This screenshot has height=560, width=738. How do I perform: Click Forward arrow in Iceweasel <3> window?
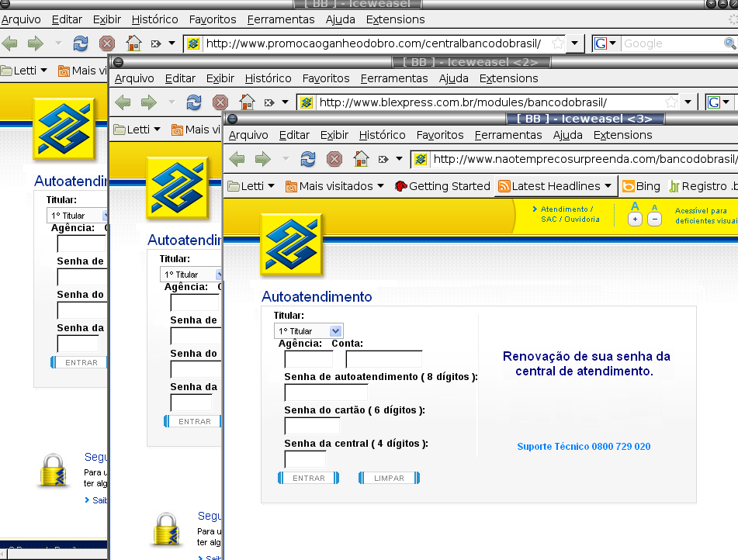coord(262,159)
